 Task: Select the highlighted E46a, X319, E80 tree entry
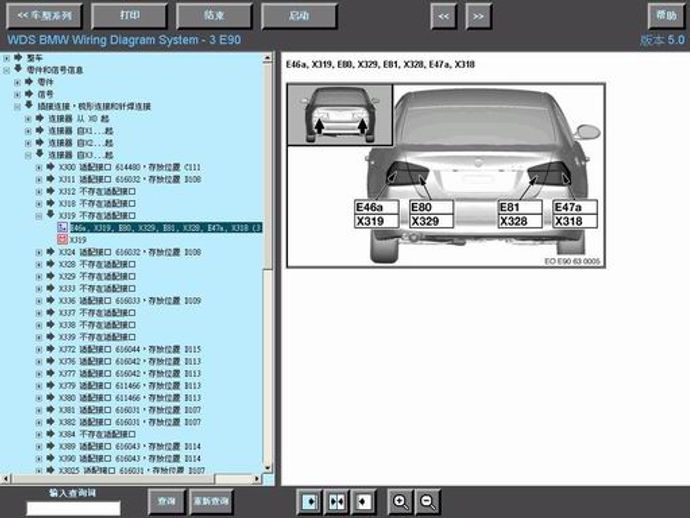point(166,228)
